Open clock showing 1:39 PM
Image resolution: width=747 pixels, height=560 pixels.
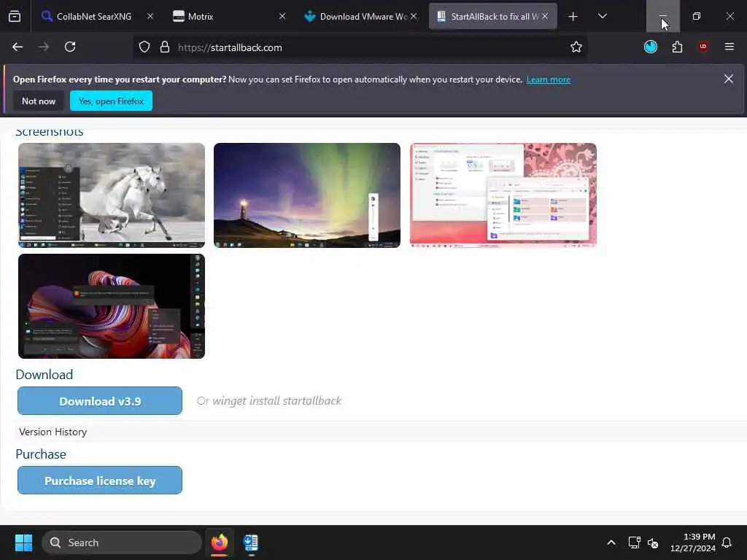pos(693,542)
